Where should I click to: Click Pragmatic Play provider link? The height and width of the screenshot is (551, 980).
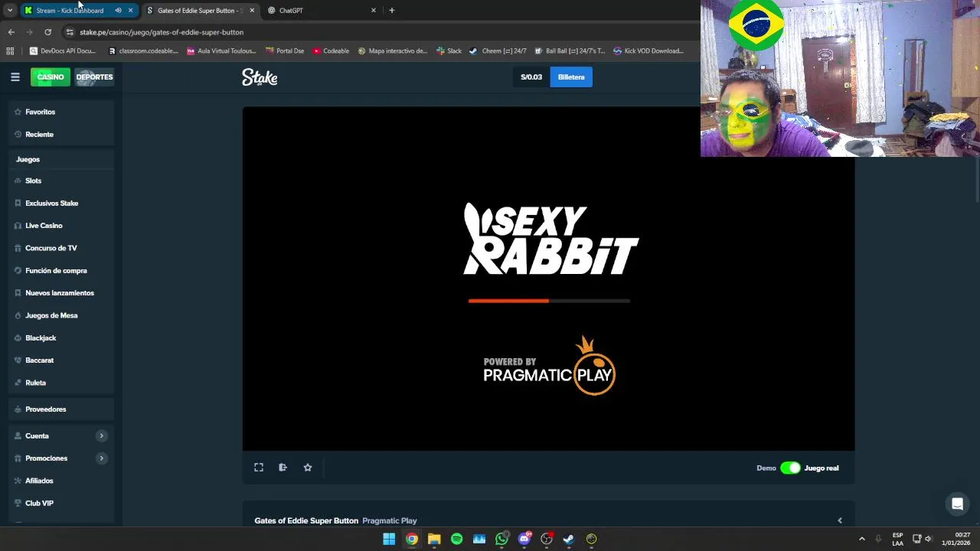389,521
